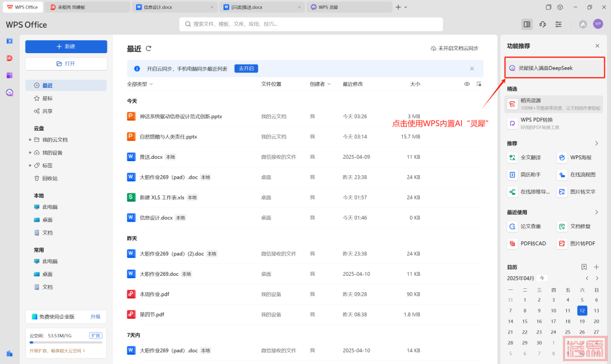Click the spreadsheet icon of 新建 XLS 工作表.xls

pos(131,197)
